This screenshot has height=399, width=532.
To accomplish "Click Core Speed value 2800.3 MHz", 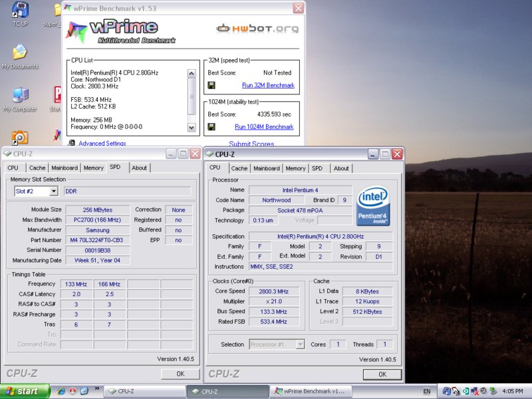I will 274,291.
